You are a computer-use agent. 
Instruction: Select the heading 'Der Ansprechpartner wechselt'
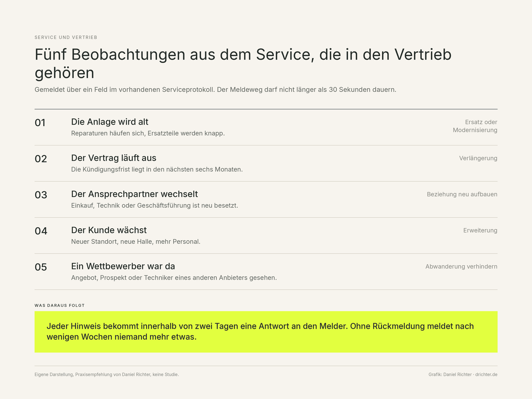[135, 194]
